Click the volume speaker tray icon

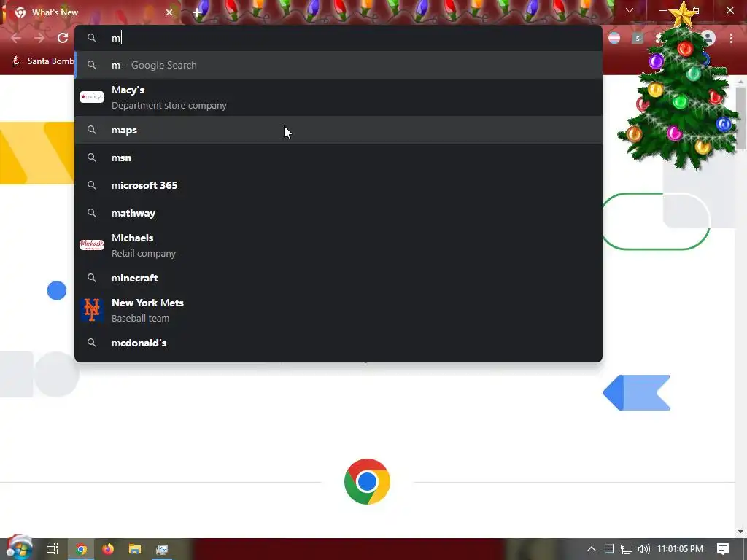(x=643, y=549)
